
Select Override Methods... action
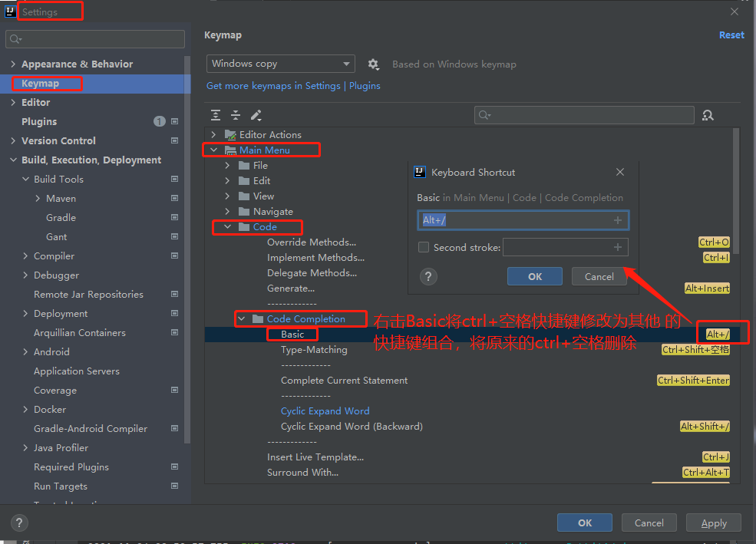click(x=312, y=242)
